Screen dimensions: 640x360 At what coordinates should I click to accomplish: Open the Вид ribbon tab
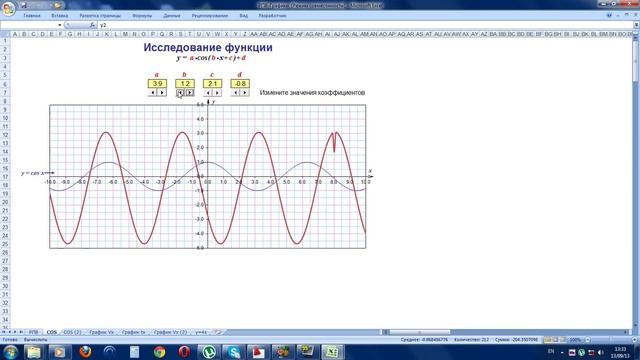(243, 16)
